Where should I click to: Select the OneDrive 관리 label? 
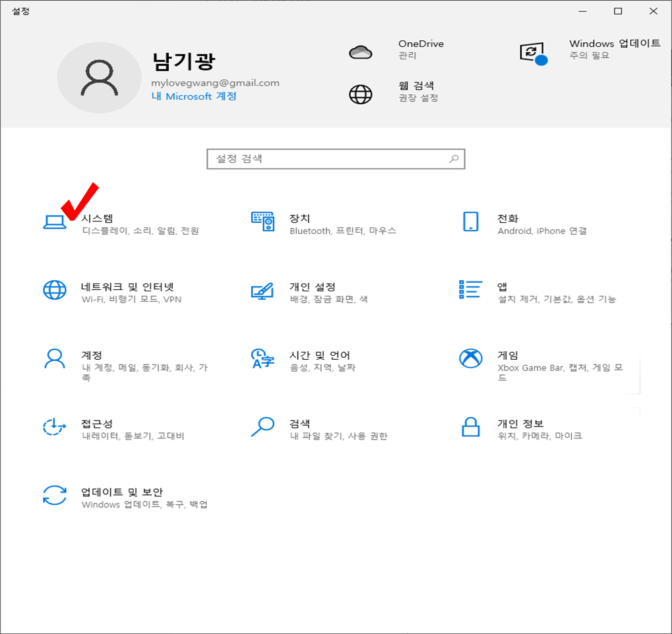pyautogui.click(x=407, y=55)
